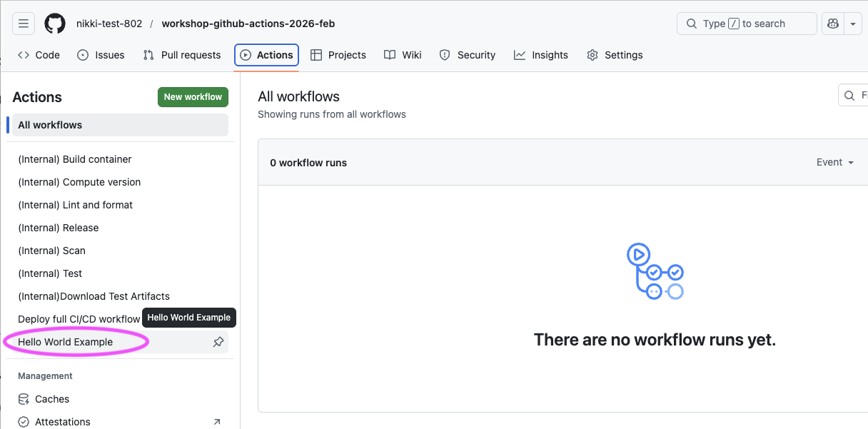
Task: Open the Event filter dropdown
Action: coord(834,162)
